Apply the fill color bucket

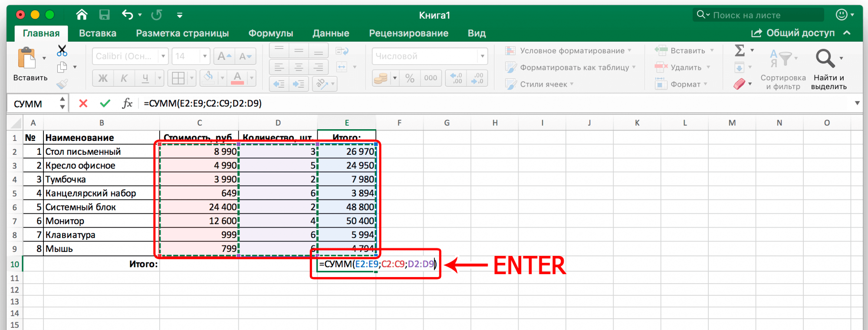(209, 78)
